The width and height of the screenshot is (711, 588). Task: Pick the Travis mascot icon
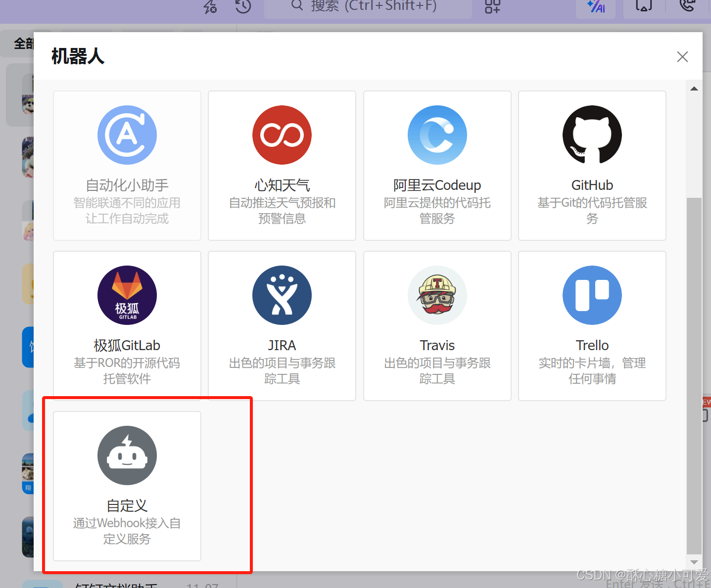(x=437, y=295)
